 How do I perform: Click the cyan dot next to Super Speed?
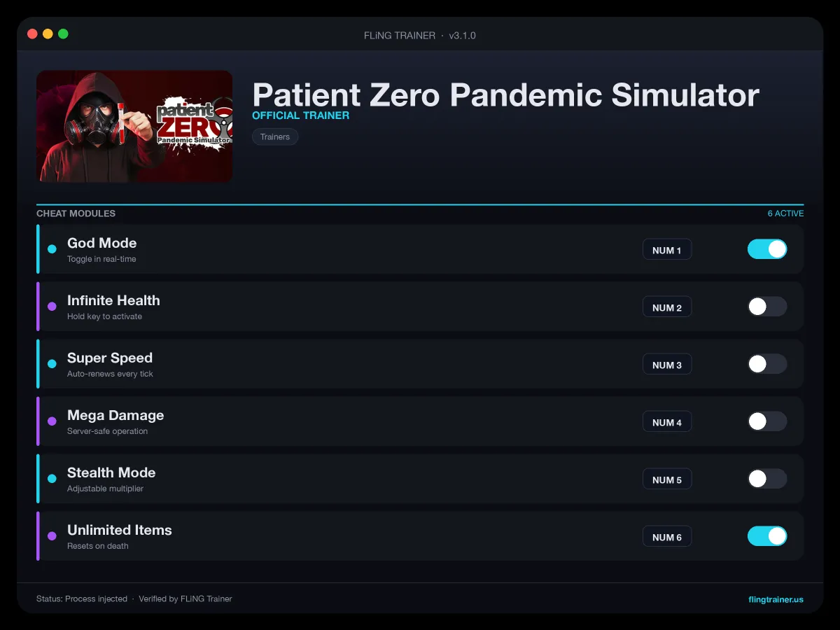tap(52, 364)
